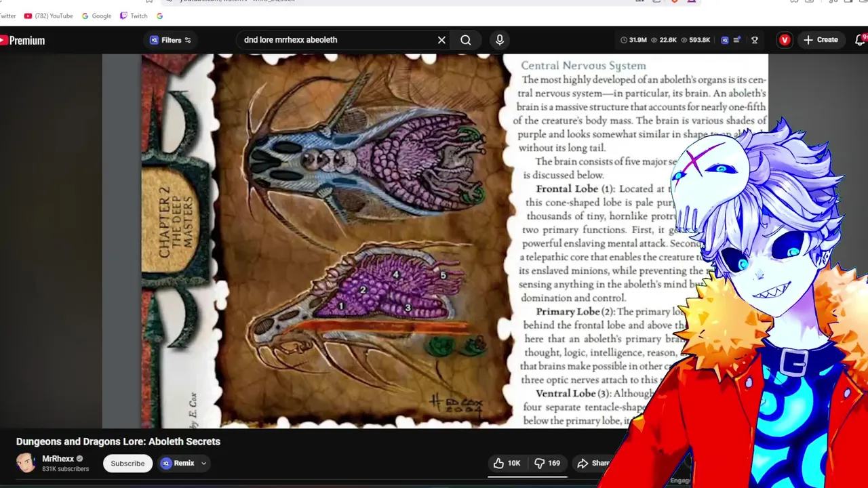Viewport: 868px width, 488px height.
Task: Click the MrRhexx channel avatar
Action: point(26,463)
